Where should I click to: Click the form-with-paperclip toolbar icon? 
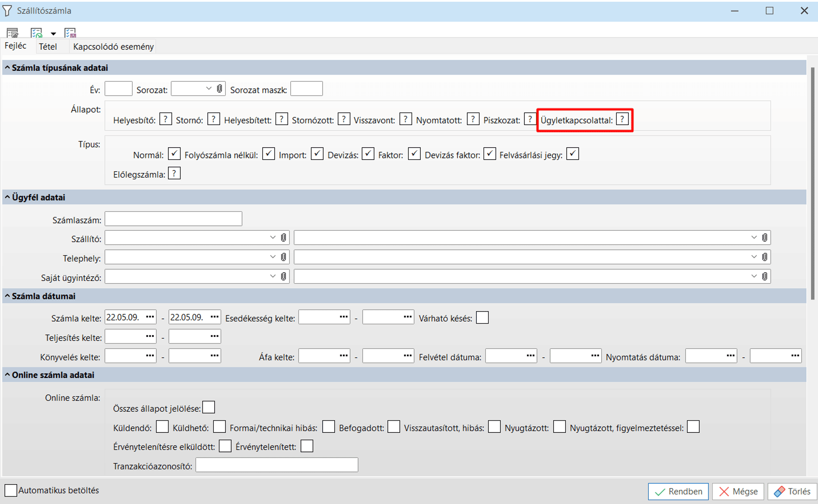[x=12, y=33]
